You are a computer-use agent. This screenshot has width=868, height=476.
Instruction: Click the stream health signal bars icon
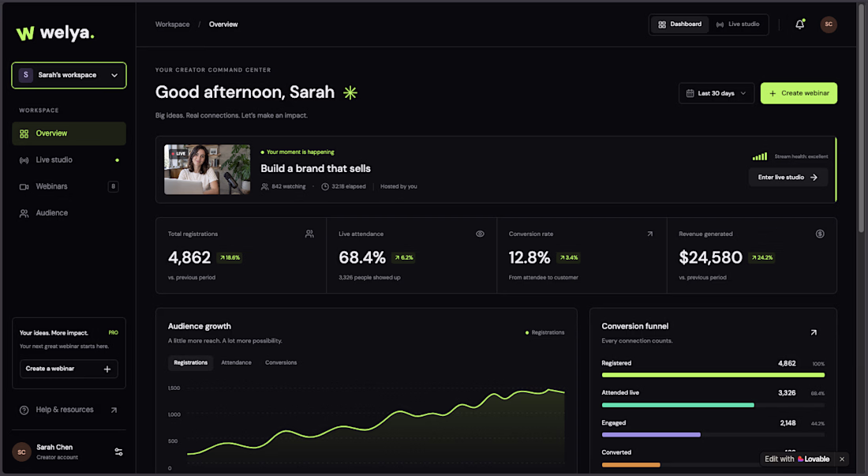point(759,156)
